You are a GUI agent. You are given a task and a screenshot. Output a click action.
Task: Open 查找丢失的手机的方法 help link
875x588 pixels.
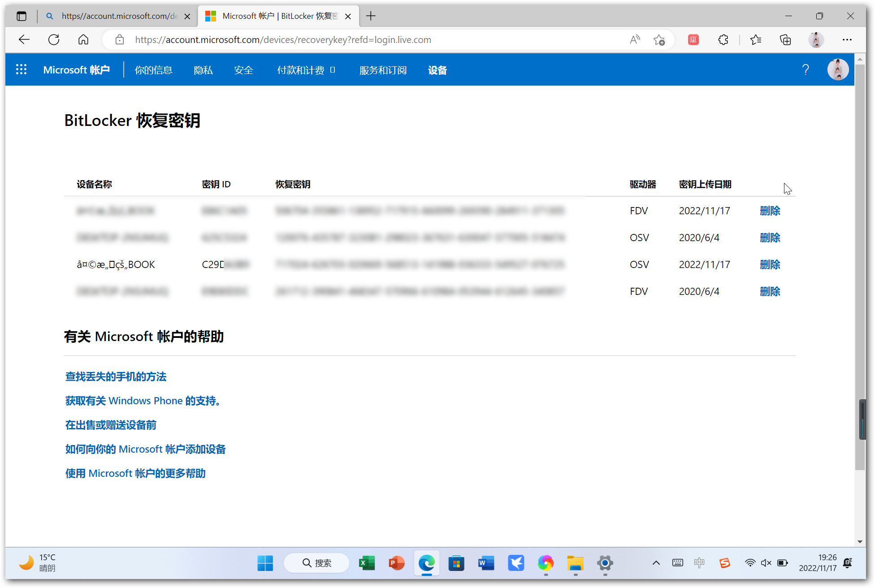(x=116, y=376)
